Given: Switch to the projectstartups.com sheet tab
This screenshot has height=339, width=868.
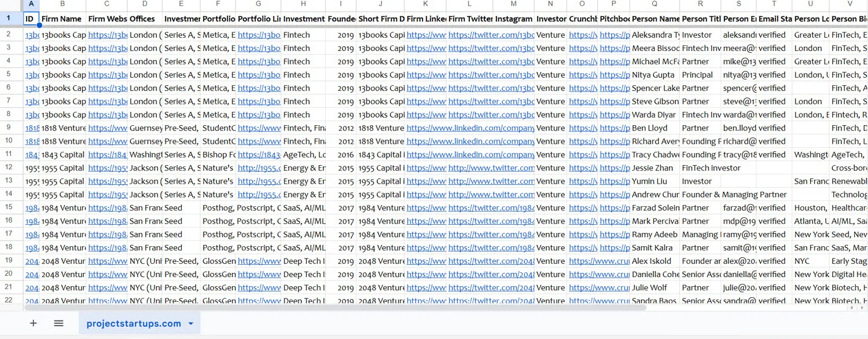Looking at the screenshot, I should [134, 324].
